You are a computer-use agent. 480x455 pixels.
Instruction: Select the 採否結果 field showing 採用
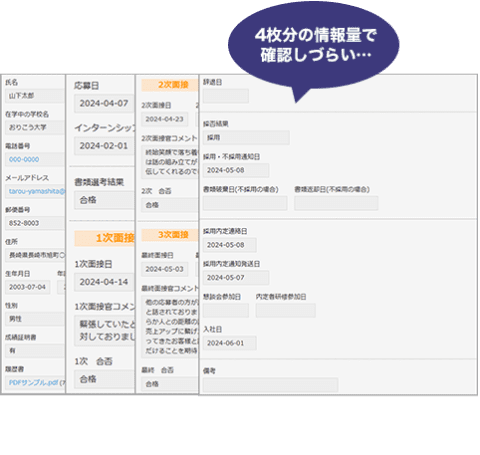(x=246, y=137)
